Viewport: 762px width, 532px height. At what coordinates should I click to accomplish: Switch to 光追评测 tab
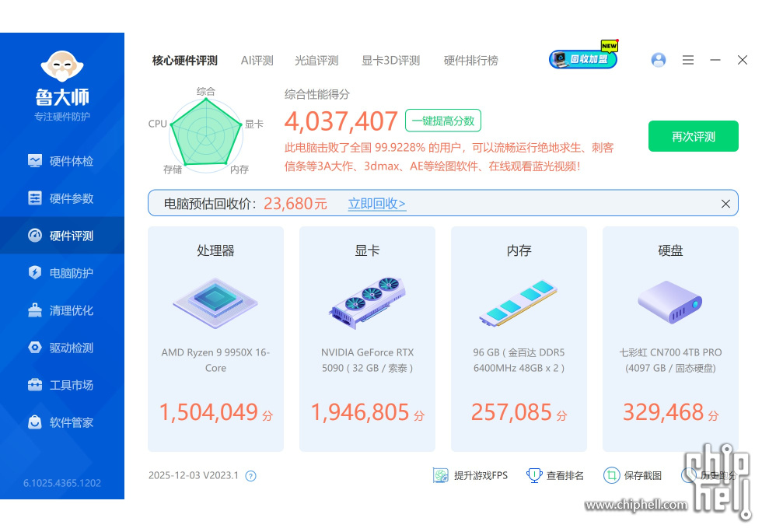(x=316, y=61)
